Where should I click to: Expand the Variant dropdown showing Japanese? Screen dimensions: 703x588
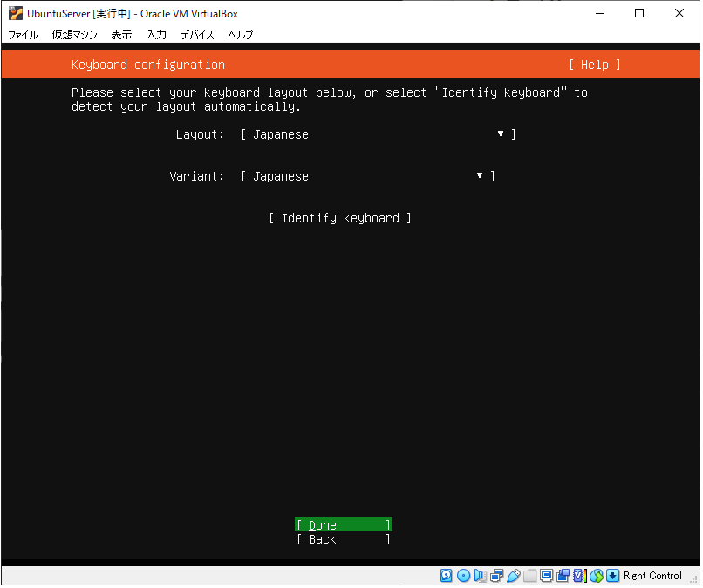pos(367,176)
